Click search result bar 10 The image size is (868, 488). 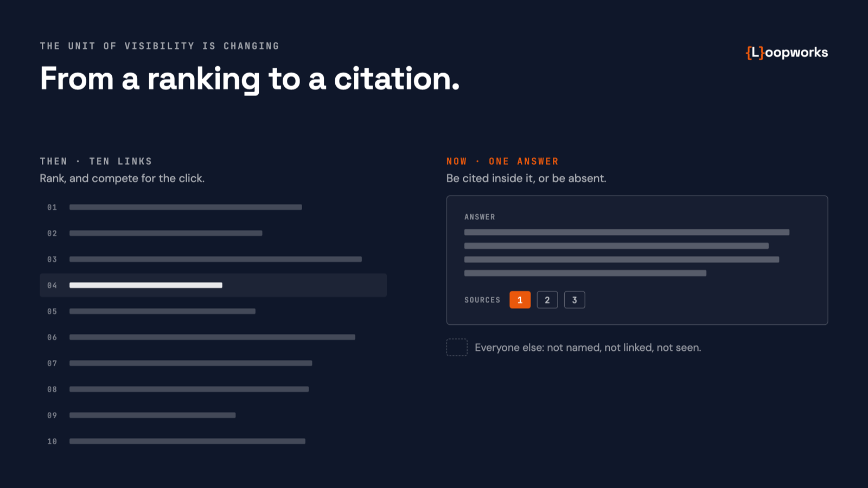pos(187,441)
